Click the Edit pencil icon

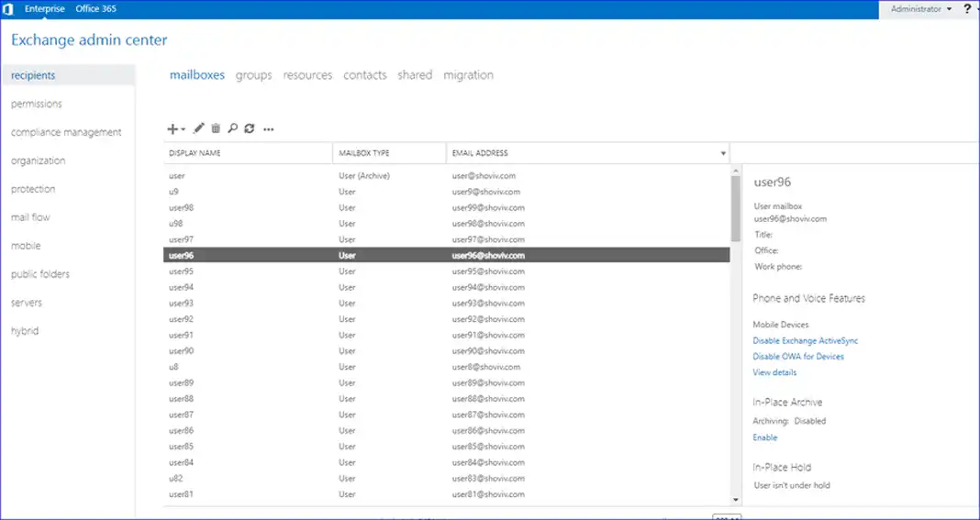(x=199, y=129)
